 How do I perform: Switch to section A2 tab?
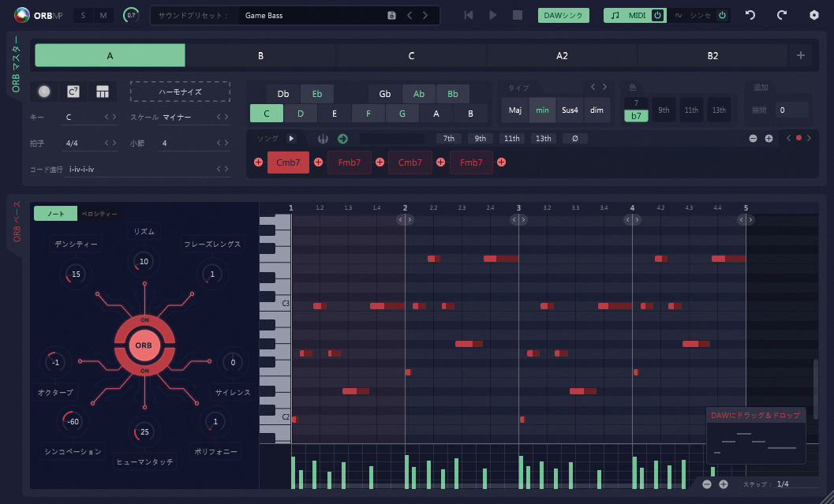pyautogui.click(x=562, y=55)
